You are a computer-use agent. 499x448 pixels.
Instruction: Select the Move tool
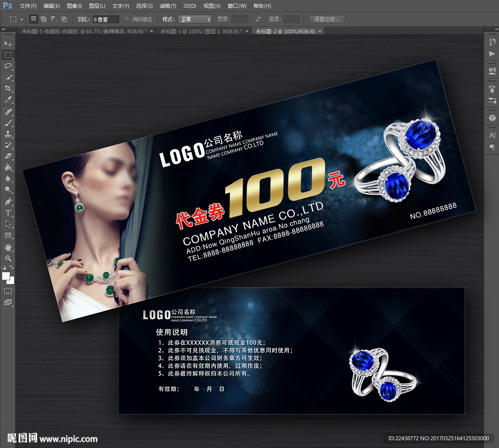coord(8,43)
